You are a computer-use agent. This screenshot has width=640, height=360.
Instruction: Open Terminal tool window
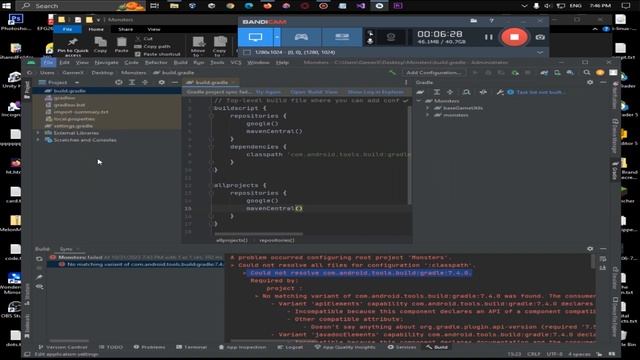(x=191, y=347)
